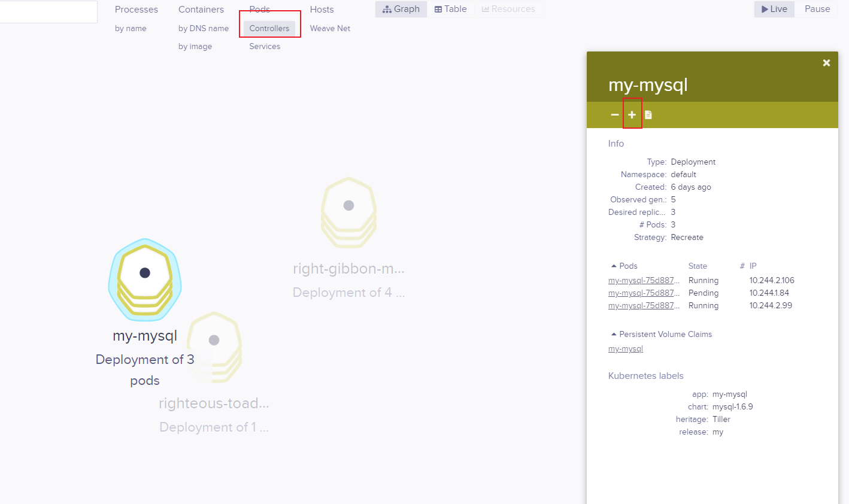This screenshot has width=849, height=504.
Task: Collapse the Persistent Volume Claims section
Action: pyautogui.click(x=661, y=334)
